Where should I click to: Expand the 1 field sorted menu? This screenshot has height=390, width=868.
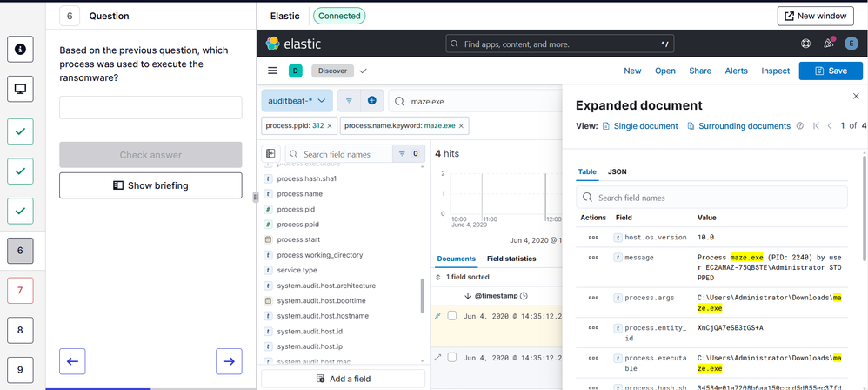coord(470,277)
